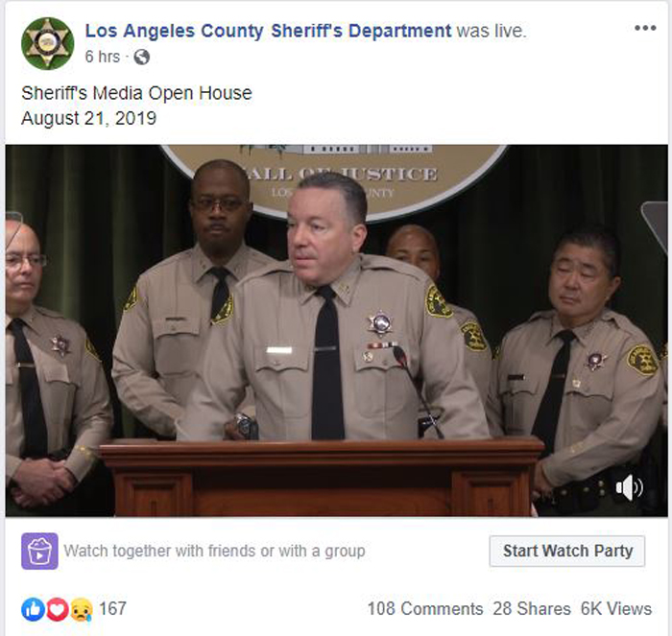Play the live video of the press conference
This screenshot has width=672, height=636.
click(336, 331)
